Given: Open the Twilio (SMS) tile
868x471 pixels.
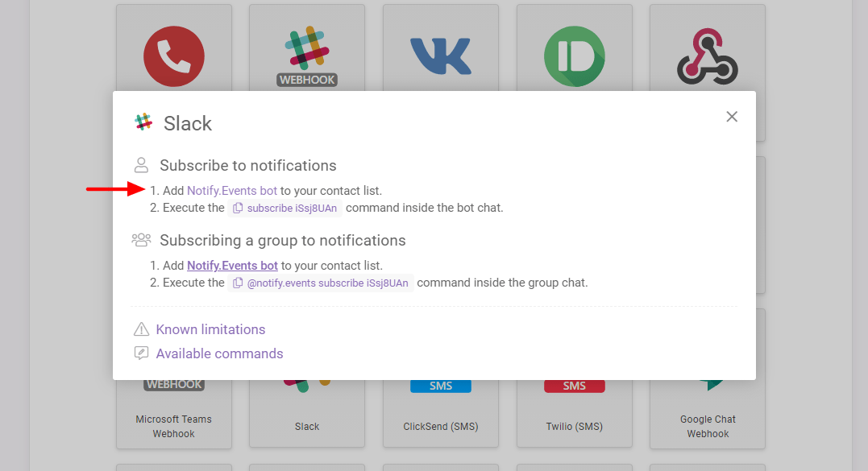Looking at the screenshot, I should [x=575, y=414].
